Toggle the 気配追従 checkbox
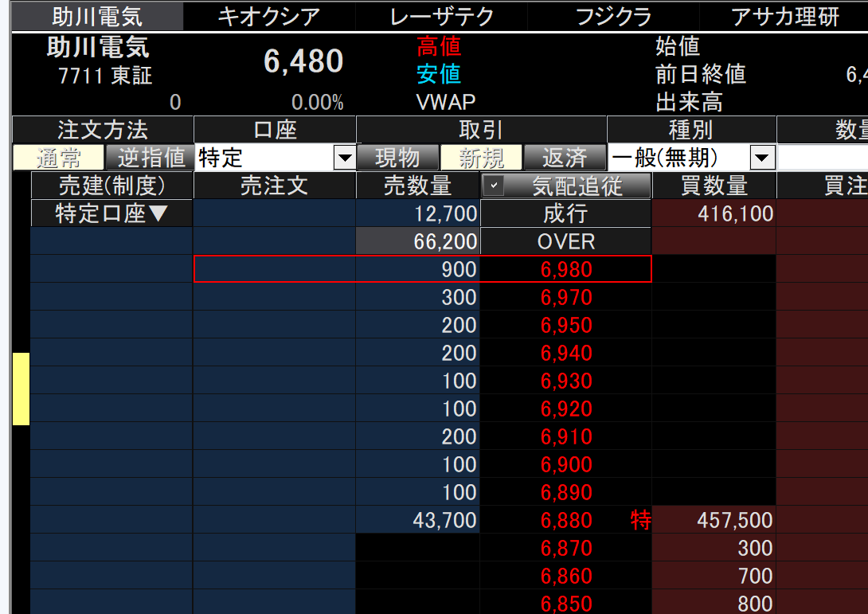This screenshot has height=614, width=868. pos(494,186)
